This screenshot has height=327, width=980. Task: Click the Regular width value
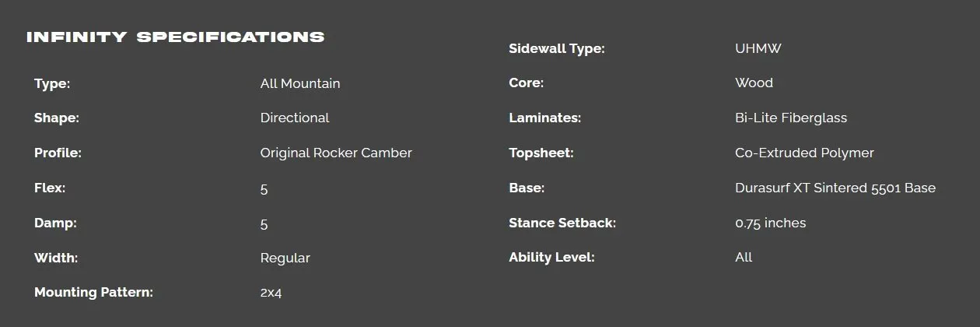tap(285, 258)
